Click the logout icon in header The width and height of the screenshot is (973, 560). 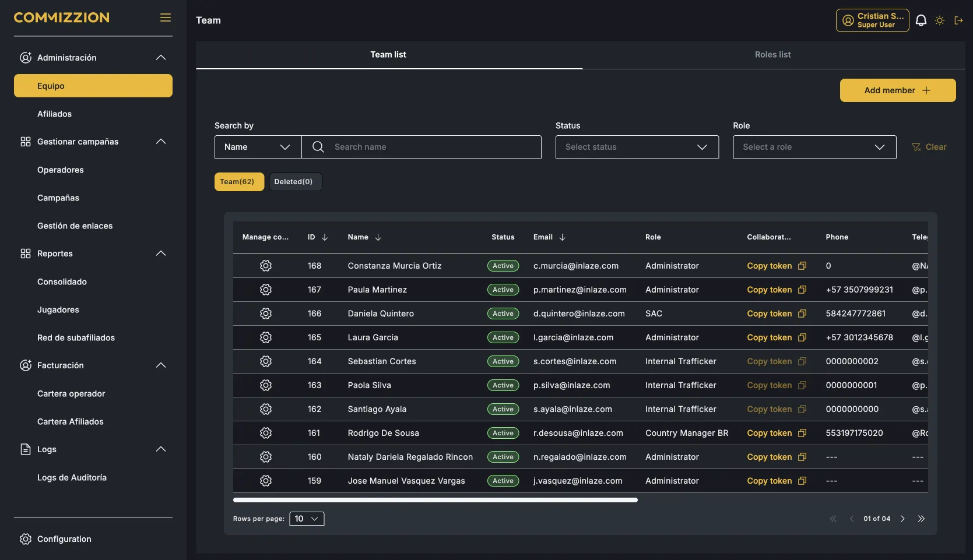pyautogui.click(x=958, y=20)
